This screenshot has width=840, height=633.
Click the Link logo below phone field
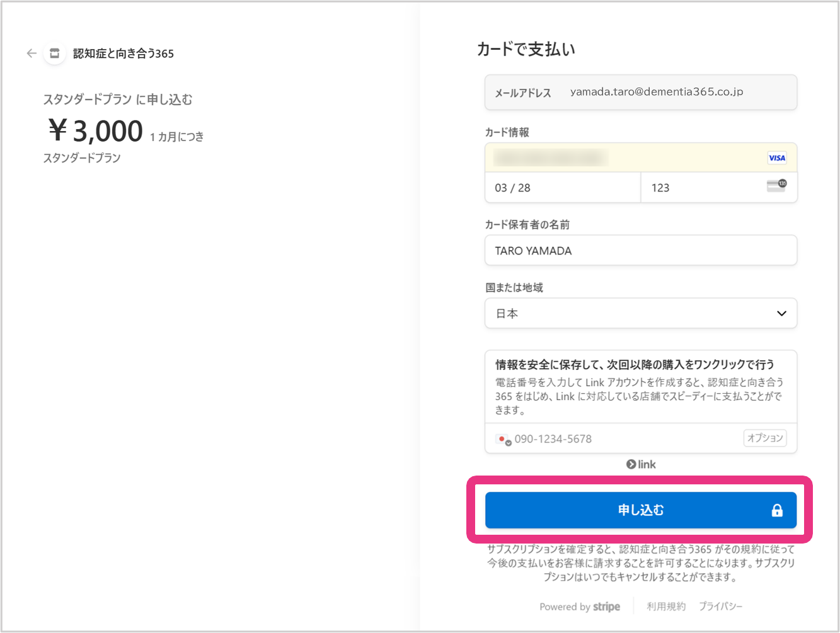(x=641, y=465)
